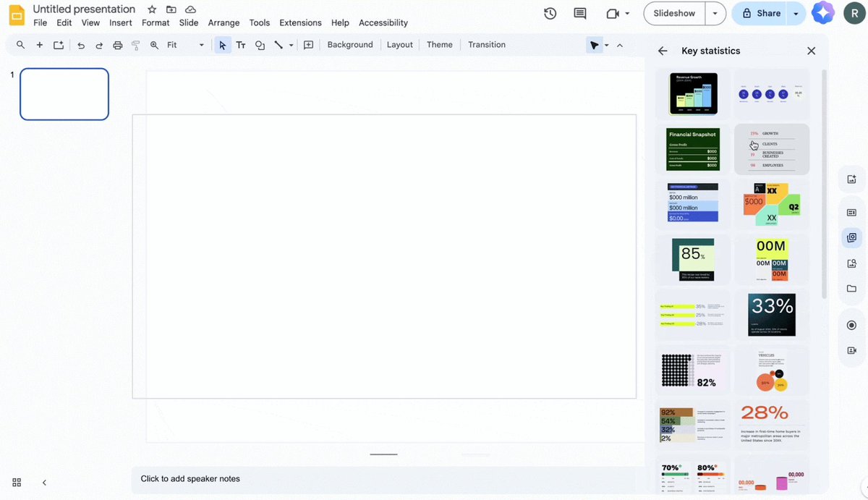Expand the line tool options arrow
Image resolution: width=868 pixels, height=500 pixels.
point(292,45)
